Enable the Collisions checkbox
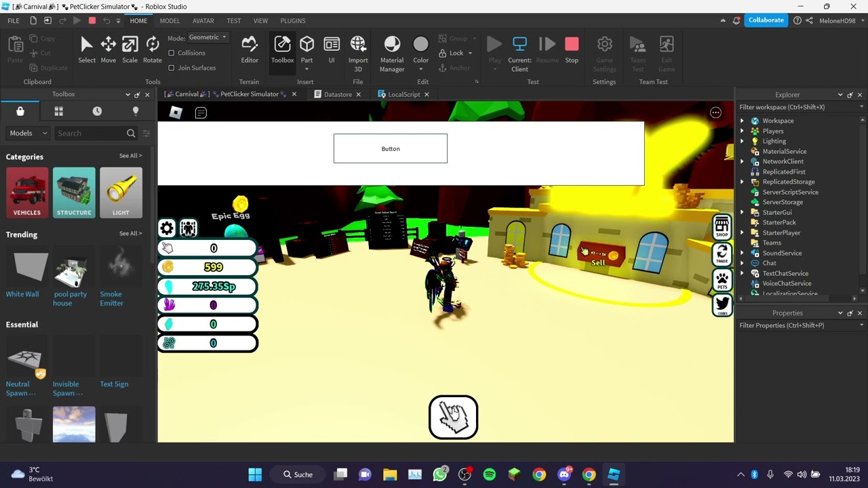Image resolution: width=868 pixels, height=488 pixels. coord(172,53)
